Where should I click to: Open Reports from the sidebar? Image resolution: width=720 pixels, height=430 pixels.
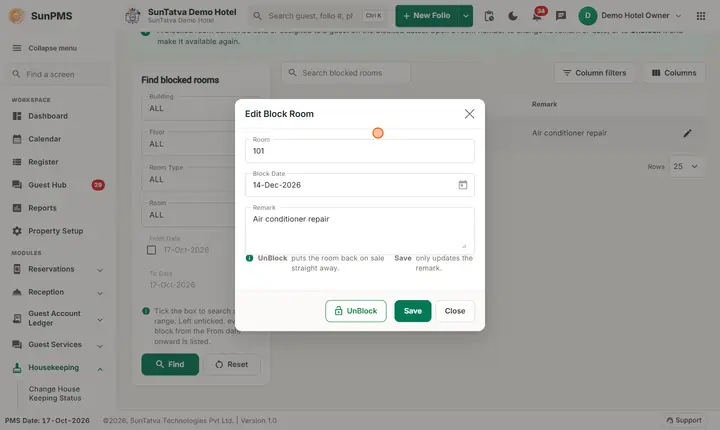point(42,208)
